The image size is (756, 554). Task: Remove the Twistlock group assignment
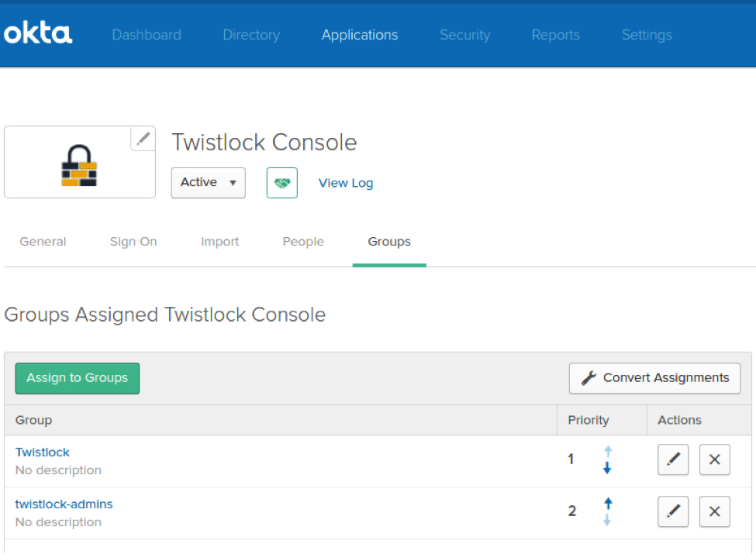tap(715, 459)
